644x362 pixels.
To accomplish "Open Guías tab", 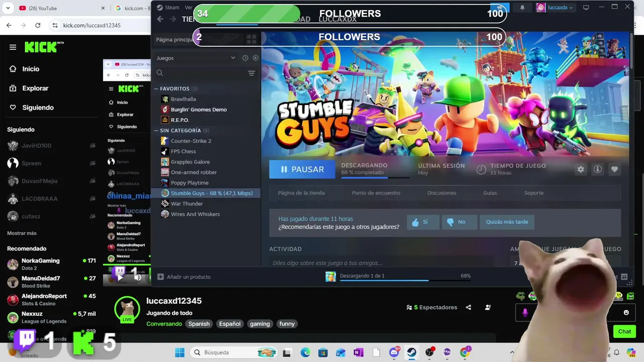I will tap(490, 193).
